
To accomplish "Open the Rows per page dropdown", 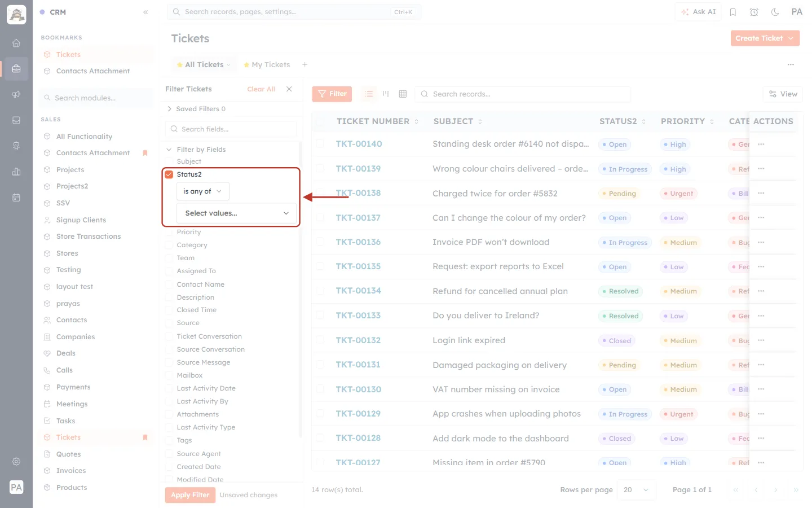I will click(x=636, y=490).
